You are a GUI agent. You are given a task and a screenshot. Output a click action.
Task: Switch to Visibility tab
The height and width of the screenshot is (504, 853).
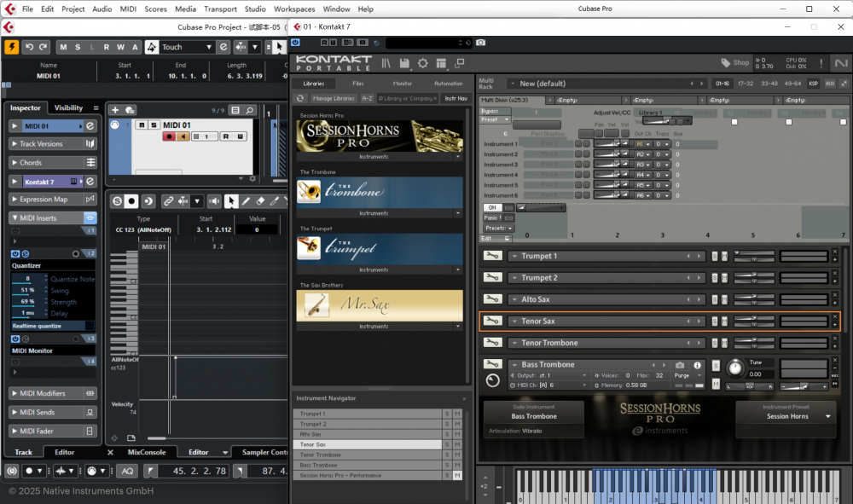pyautogui.click(x=68, y=107)
